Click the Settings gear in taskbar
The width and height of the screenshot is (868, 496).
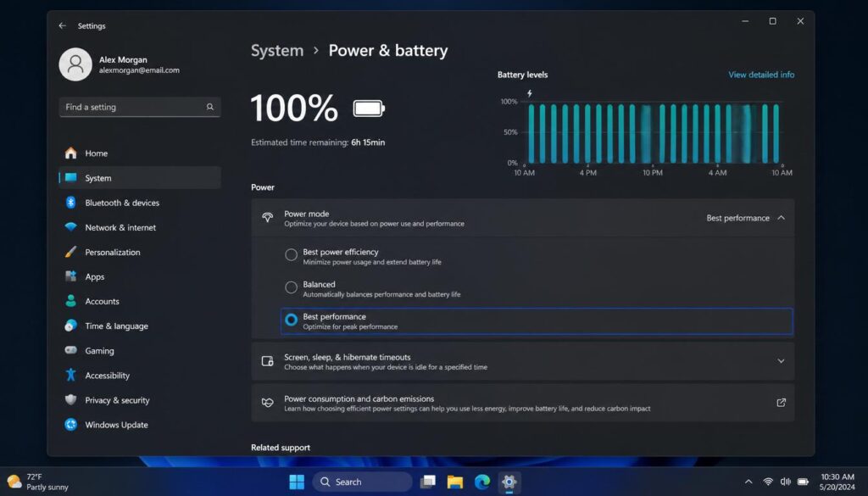pyautogui.click(x=509, y=482)
